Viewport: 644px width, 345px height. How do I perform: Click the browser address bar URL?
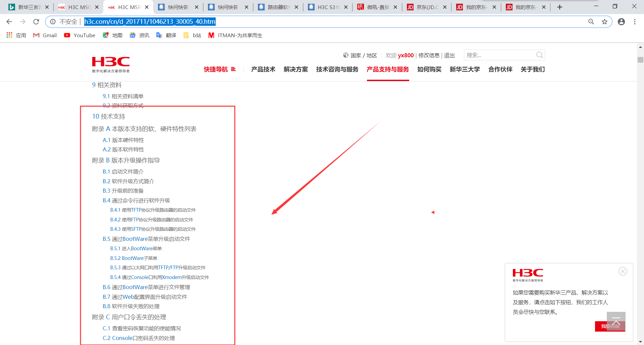point(150,22)
